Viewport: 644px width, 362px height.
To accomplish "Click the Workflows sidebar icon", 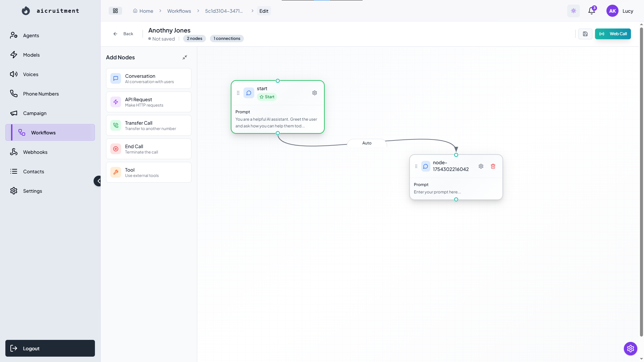I will 22,132.
